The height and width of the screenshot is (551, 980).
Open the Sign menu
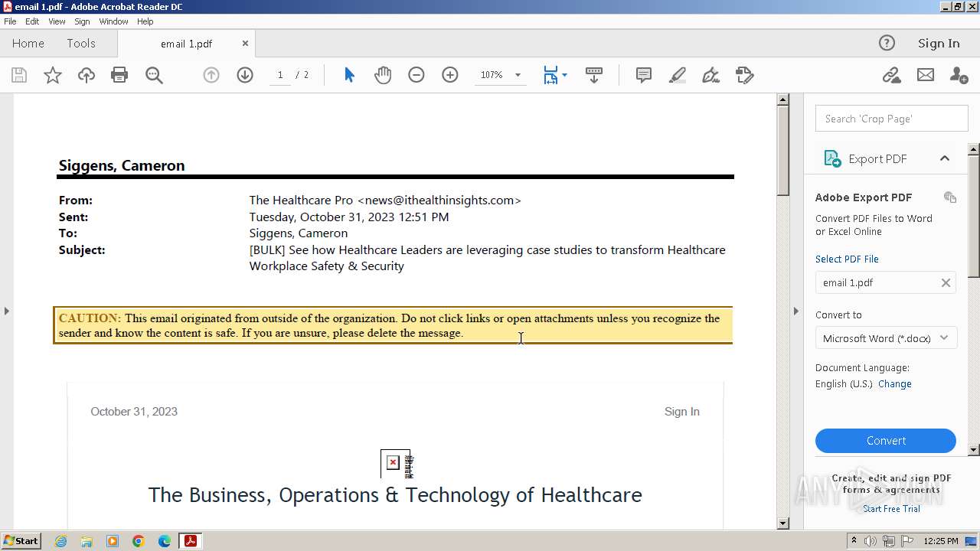click(x=82, y=21)
